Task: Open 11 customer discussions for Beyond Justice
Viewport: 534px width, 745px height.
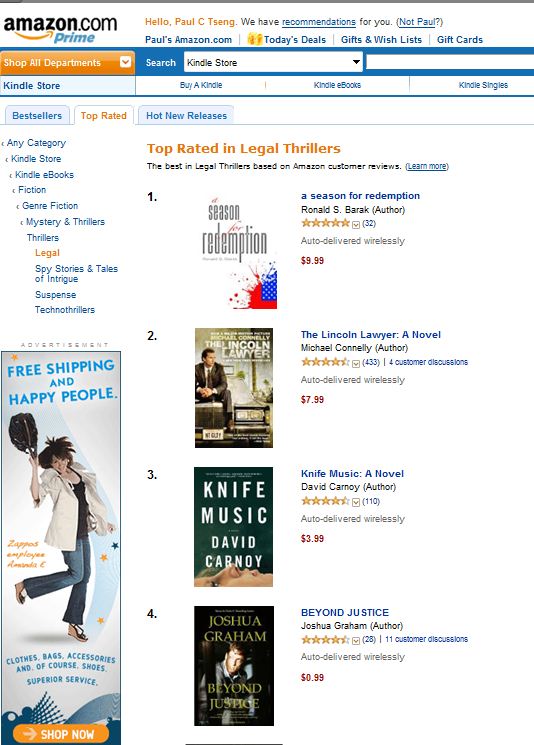Action: 426,640
